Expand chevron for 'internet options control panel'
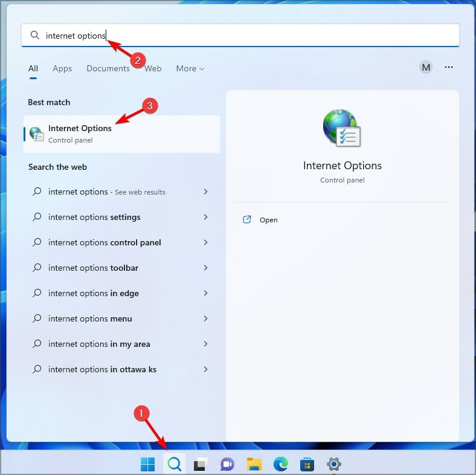Image resolution: width=476 pixels, height=475 pixels. click(x=205, y=242)
